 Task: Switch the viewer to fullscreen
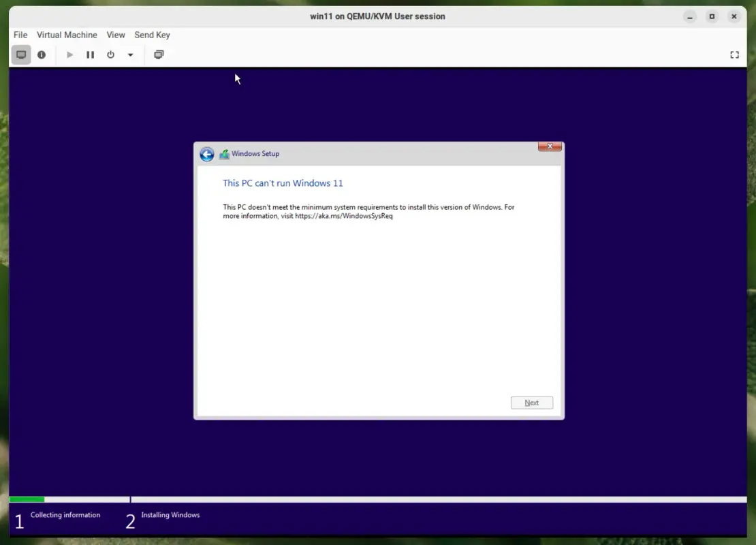[734, 55]
